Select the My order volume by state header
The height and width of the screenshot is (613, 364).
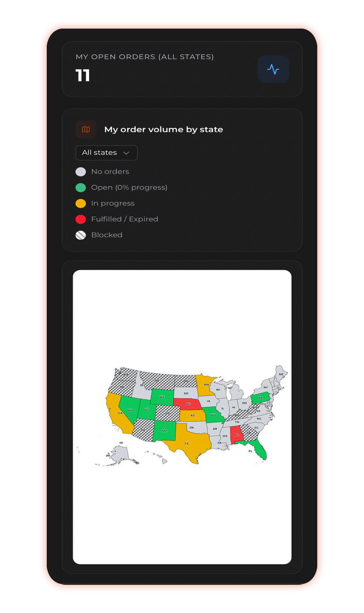(x=163, y=129)
